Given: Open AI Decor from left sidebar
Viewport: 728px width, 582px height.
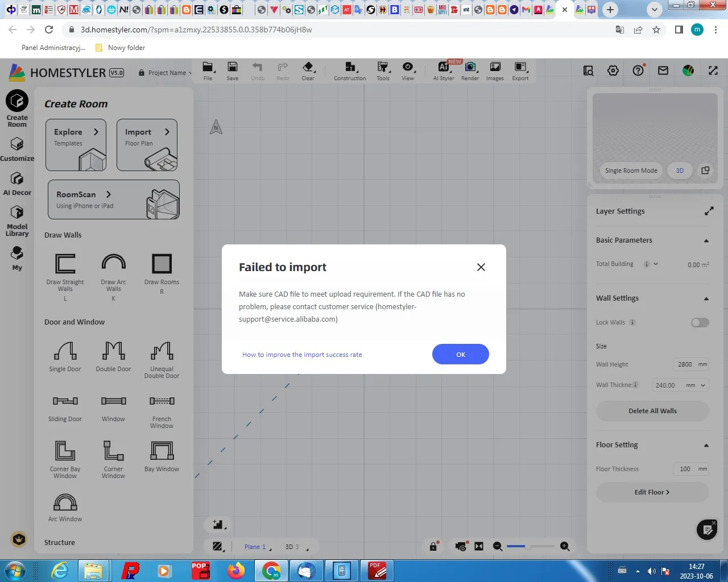Looking at the screenshot, I should (x=17, y=184).
